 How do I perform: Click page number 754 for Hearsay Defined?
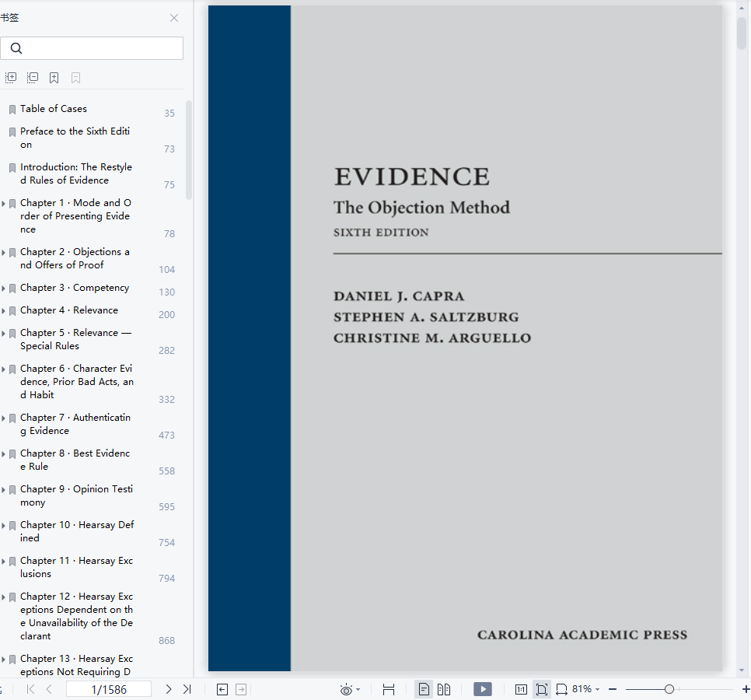(166, 543)
